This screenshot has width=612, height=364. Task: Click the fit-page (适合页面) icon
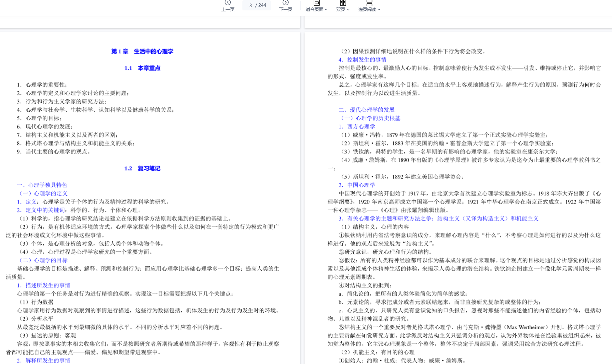316,3
